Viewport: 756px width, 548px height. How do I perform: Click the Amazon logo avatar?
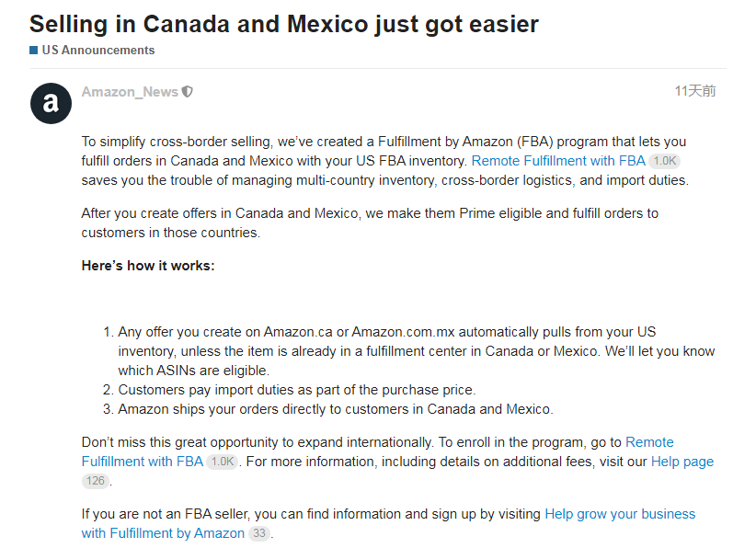(51, 102)
